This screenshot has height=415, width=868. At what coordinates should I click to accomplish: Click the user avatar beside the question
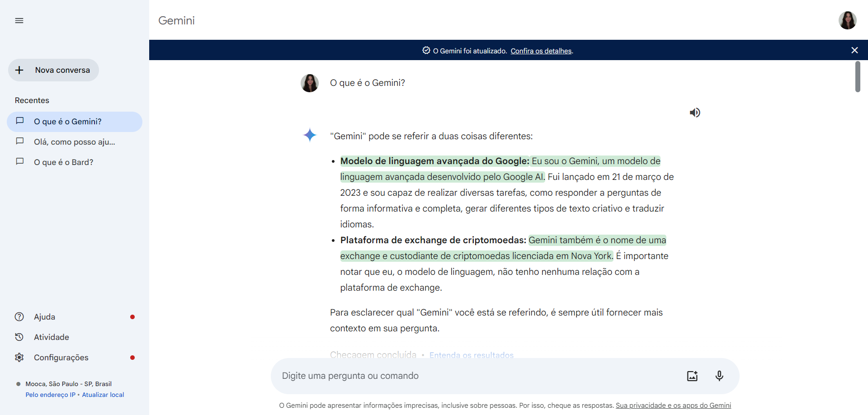coord(310,83)
